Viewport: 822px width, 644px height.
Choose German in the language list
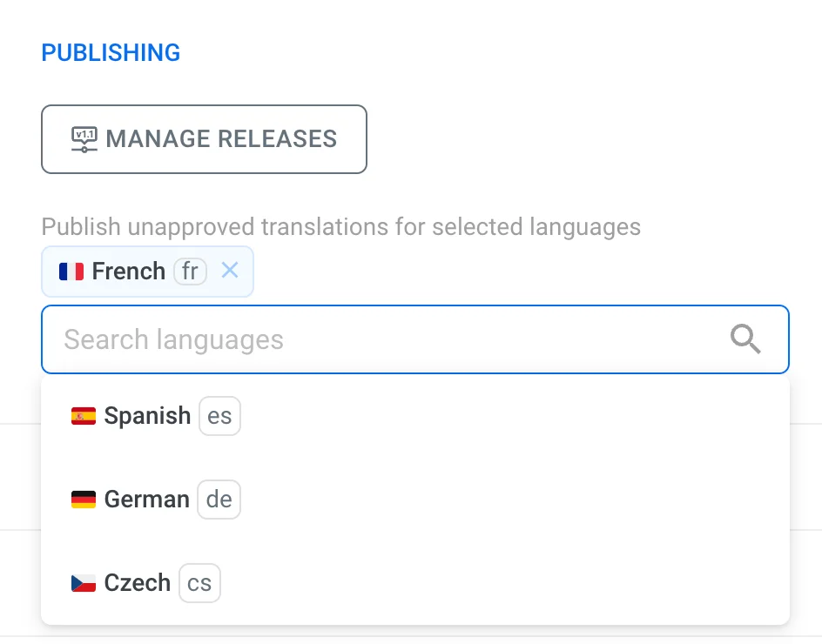[146, 500]
